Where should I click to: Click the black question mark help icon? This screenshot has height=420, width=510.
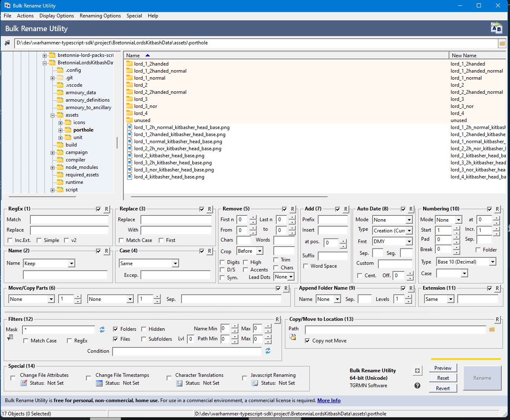pyautogui.click(x=417, y=386)
